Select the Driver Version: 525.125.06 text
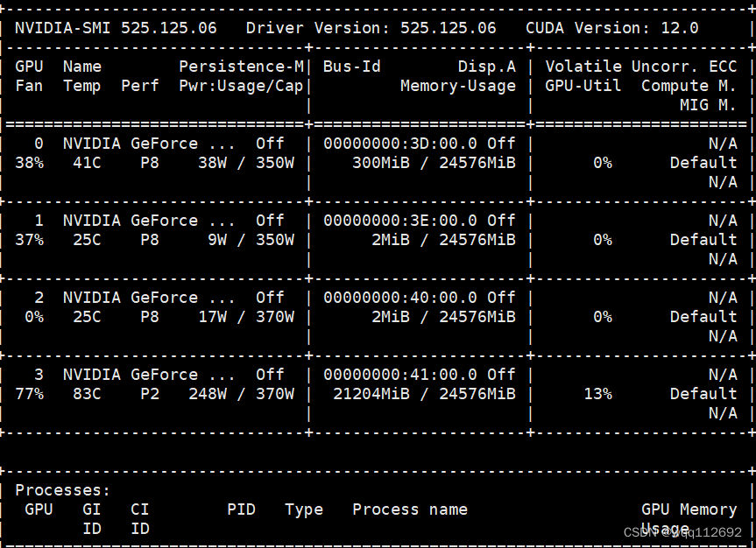Image resolution: width=756 pixels, height=548 pixels. (371, 28)
